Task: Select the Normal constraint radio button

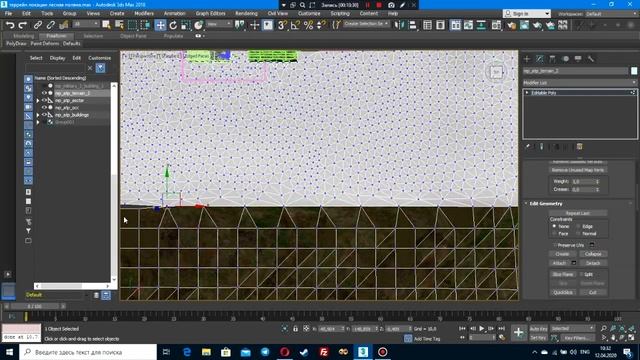Action: point(578,234)
